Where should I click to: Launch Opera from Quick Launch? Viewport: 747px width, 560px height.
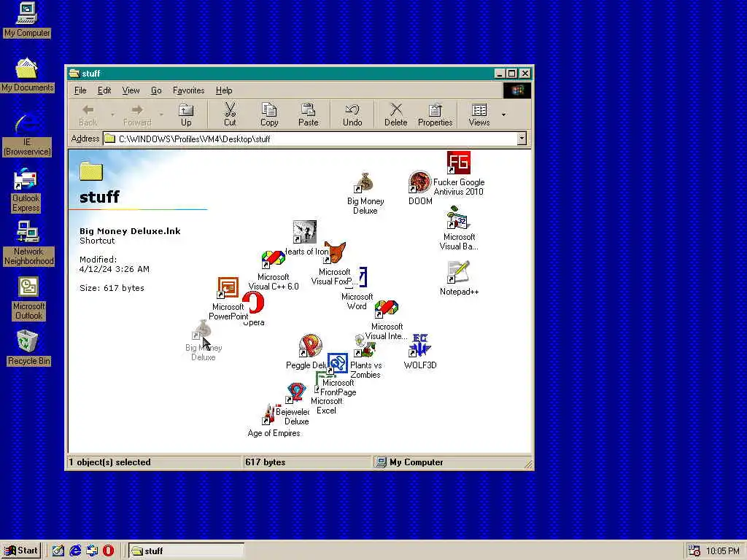(x=109, y=551)
